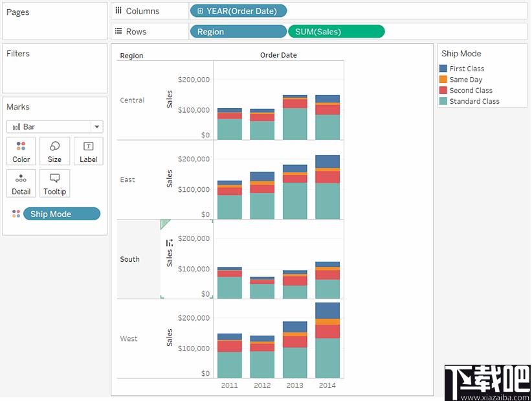The width and height of the screenshot is (532, 401).
Task: Click the East Sales axis title
Action: pyautogui.click(x=170, y=179)
